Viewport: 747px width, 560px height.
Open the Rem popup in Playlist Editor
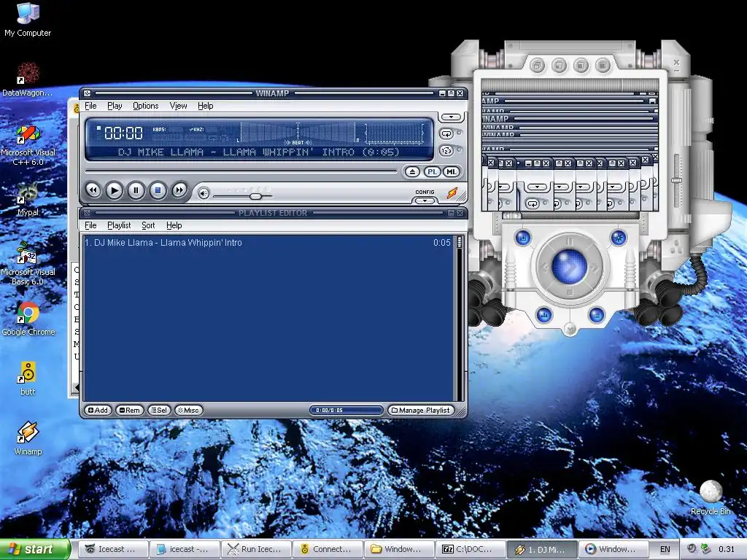point(129,410)
